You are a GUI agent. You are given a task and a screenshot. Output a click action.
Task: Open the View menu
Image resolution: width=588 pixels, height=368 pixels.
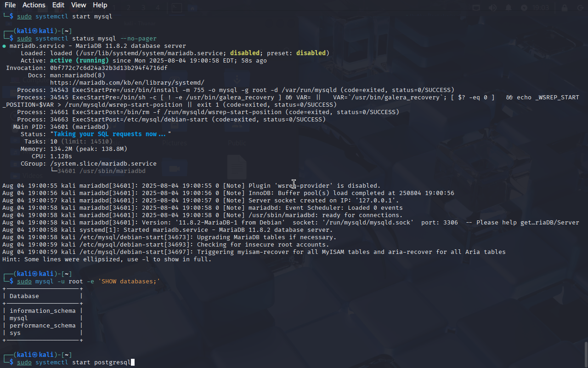pyautogui.click(x=79, y=5)
